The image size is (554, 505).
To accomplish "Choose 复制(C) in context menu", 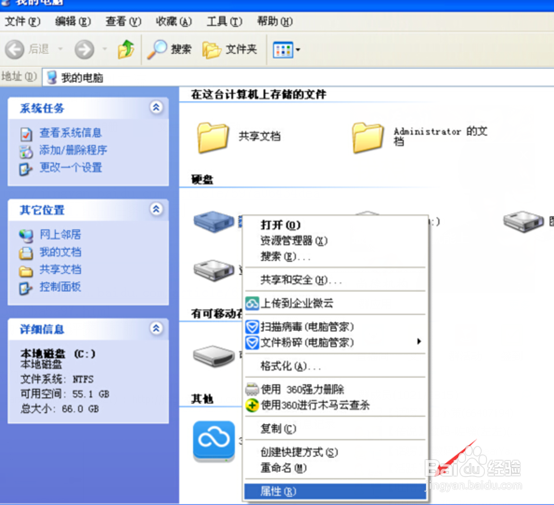I will tap(335, 429).
